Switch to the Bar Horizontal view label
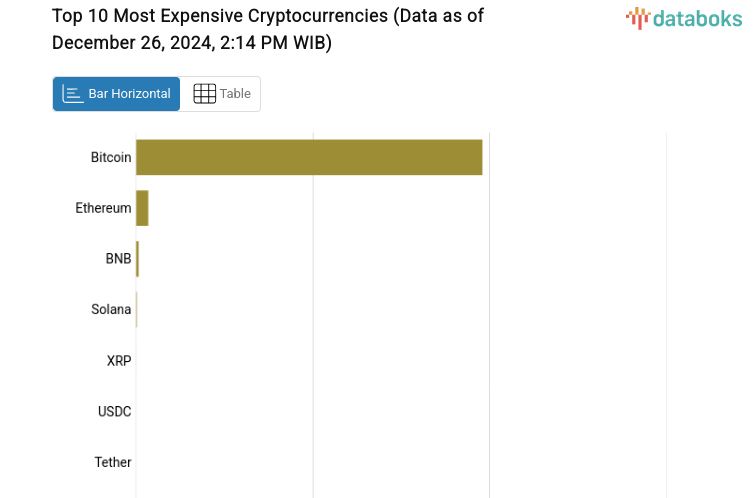This screenshot has height=498, width=753. (129, 94)
